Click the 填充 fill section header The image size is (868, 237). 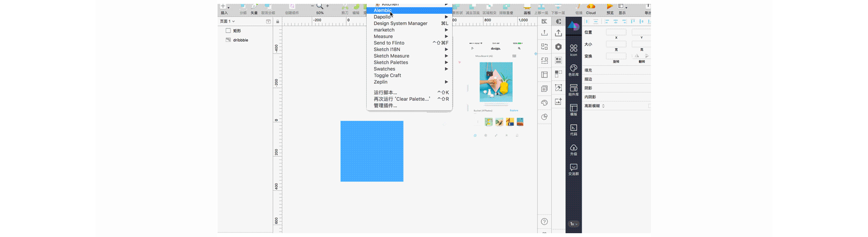tap(588, 70)
